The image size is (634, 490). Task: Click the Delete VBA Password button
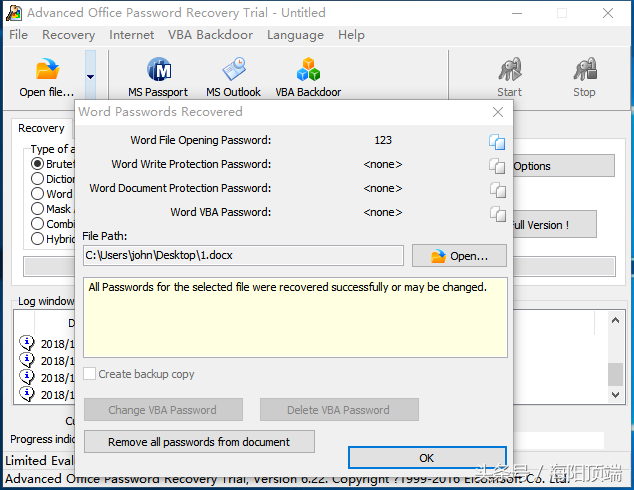[x=339, y=410]
